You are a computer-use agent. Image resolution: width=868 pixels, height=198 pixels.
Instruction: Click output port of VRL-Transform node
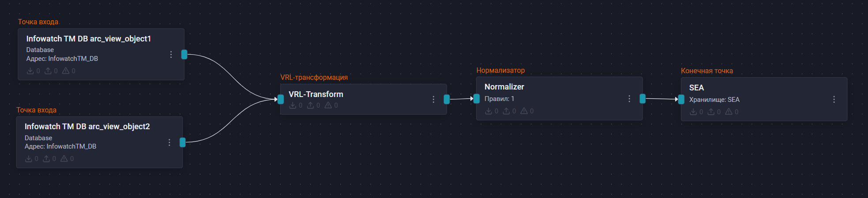(447, 99)
